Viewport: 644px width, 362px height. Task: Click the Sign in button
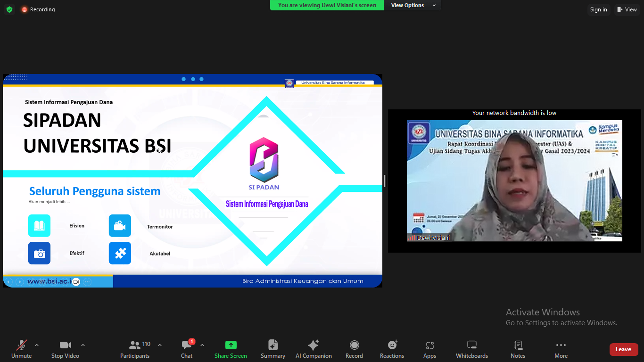point(598,9)
